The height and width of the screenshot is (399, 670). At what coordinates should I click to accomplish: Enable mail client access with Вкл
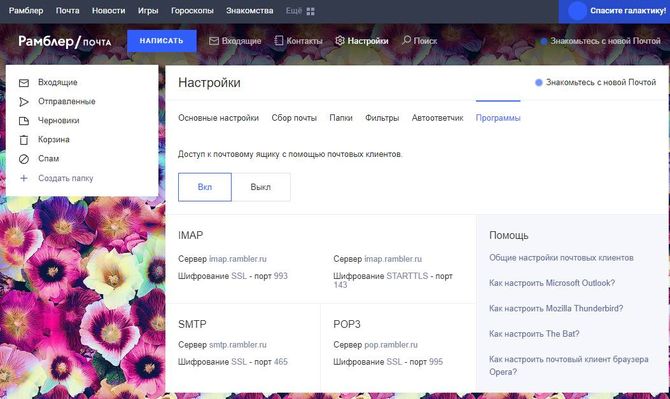205,187
